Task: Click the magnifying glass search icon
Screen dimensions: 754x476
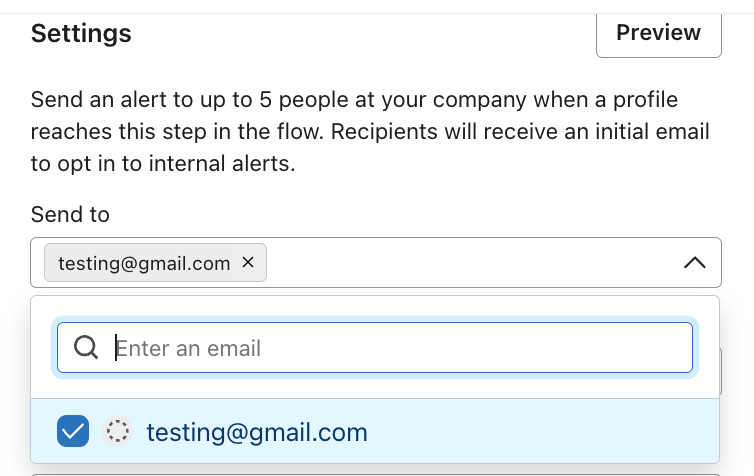Action: [x=86, y=347]
